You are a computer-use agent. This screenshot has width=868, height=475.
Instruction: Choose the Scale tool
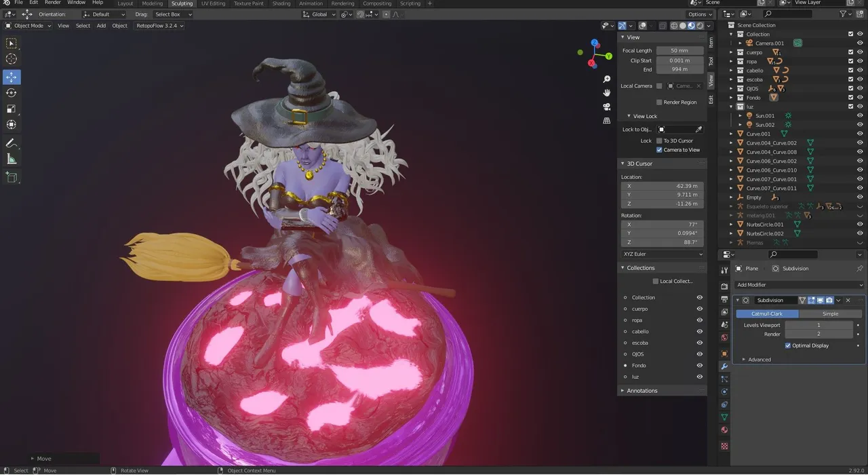pos(12,109)
